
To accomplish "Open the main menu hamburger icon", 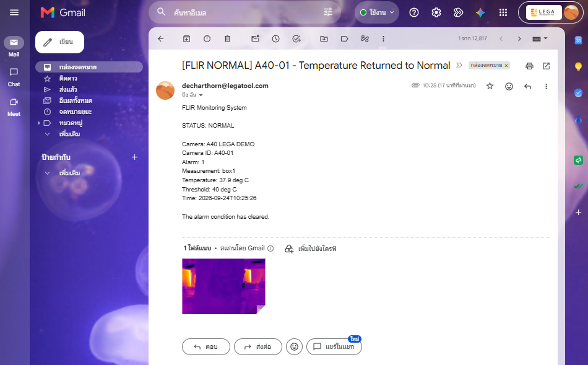I will tap(14, 12).
